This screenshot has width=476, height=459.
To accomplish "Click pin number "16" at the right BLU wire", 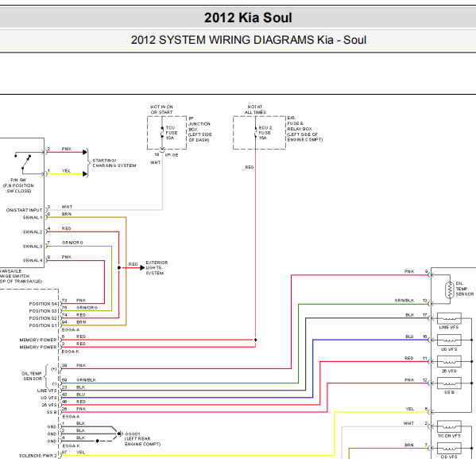I will pos(425,336).
